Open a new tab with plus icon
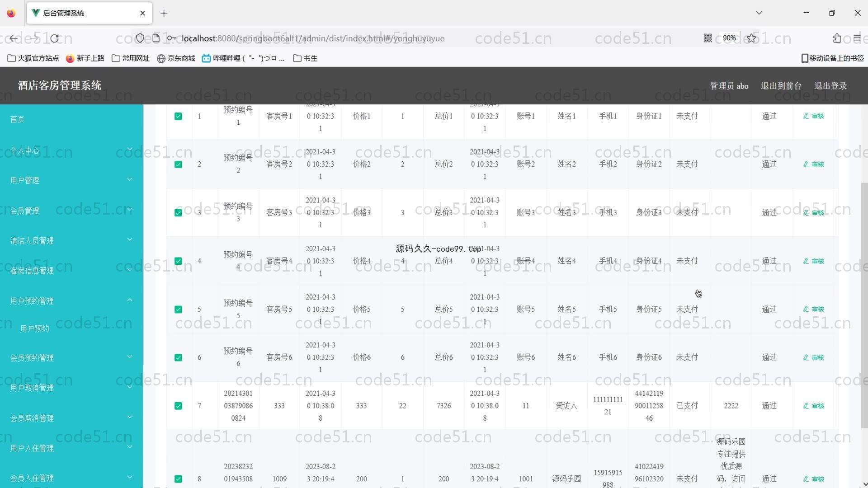This screenshot has width=868, height=488. point(164,13)
